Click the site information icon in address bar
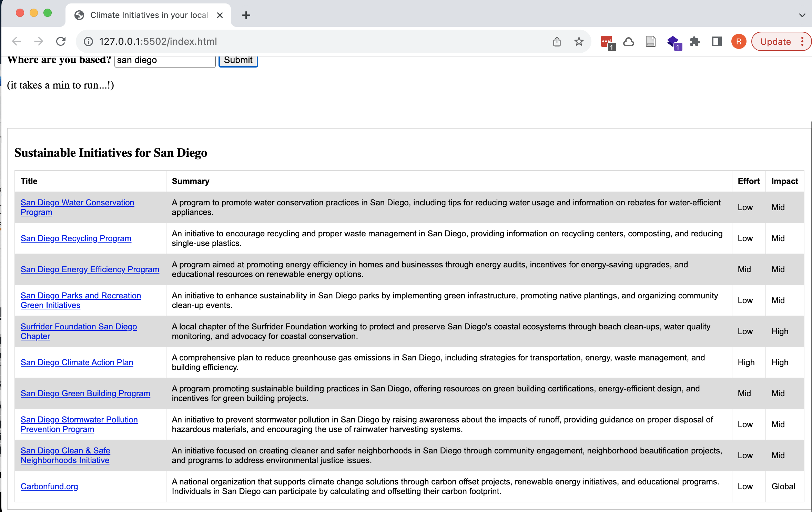Screen dimensions: 812x512 (x=89, y=41)
